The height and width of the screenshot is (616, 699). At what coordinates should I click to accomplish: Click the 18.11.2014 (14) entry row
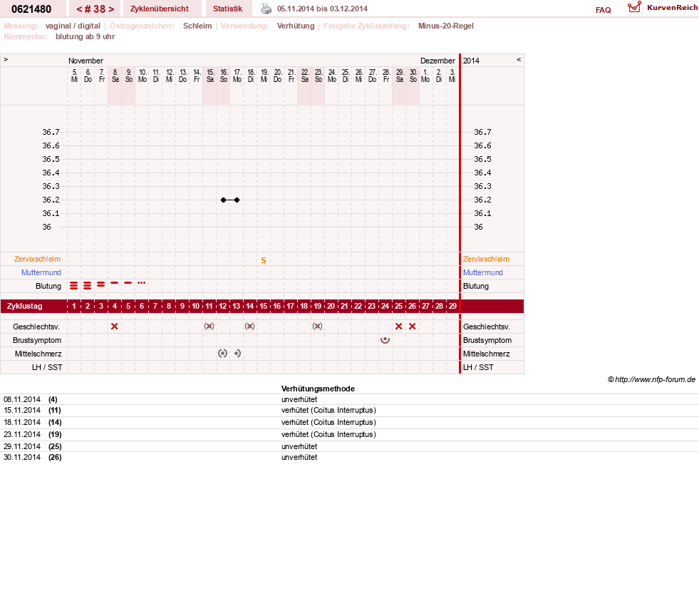tap(349, 422)
